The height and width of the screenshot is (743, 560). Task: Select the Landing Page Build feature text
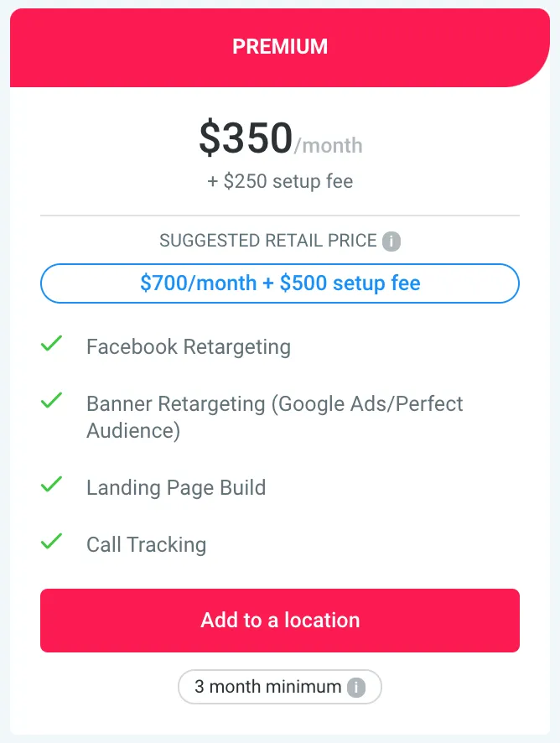point(176,487)
